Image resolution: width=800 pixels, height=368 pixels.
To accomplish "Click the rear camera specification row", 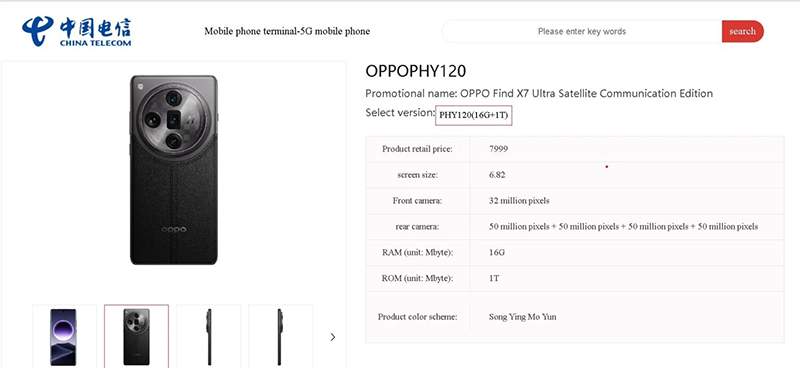I will 574,227.
